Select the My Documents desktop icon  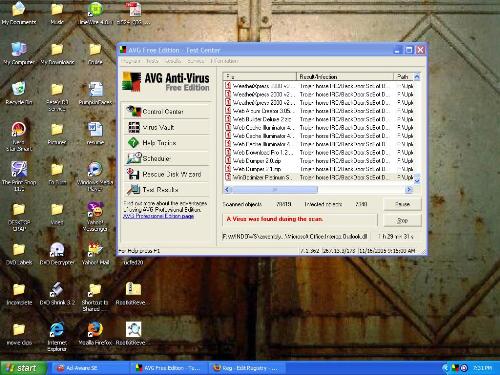pos(19,13)
